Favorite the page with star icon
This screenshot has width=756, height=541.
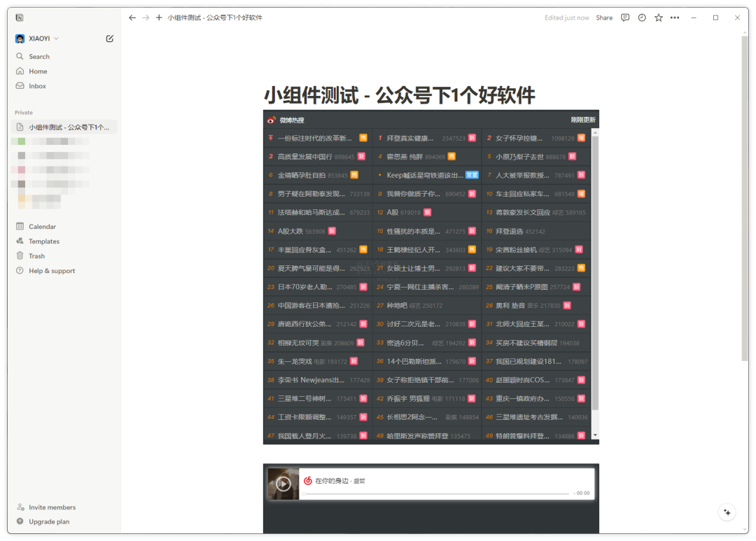coord(659,17)
